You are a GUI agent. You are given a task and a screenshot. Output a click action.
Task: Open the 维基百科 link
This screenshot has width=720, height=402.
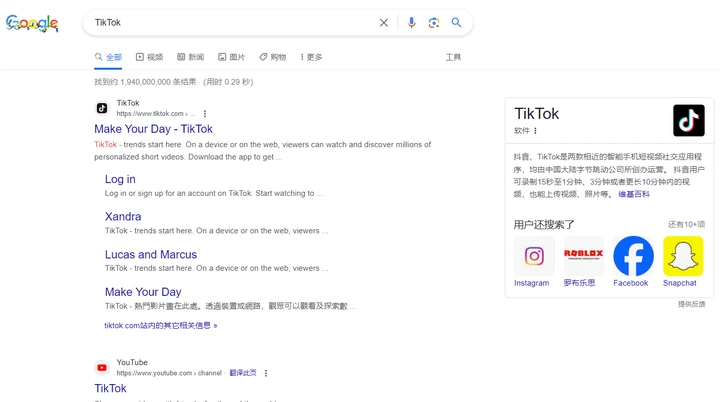click(x=634, y=194)
